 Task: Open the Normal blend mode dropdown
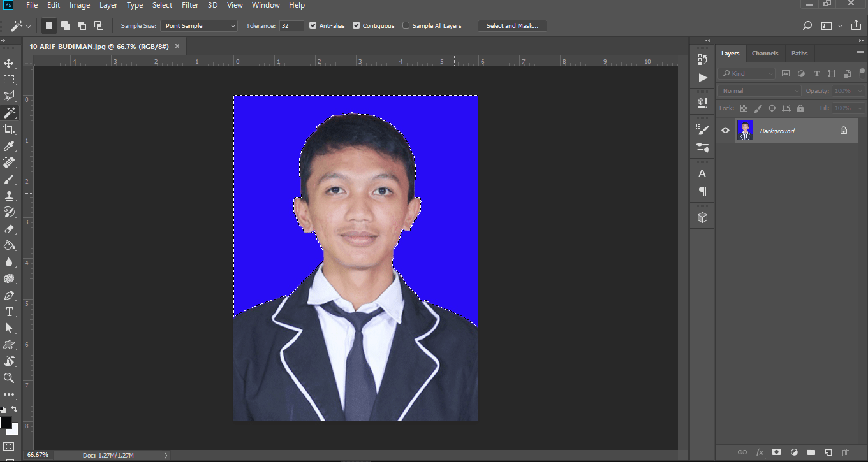coord(759,90)
